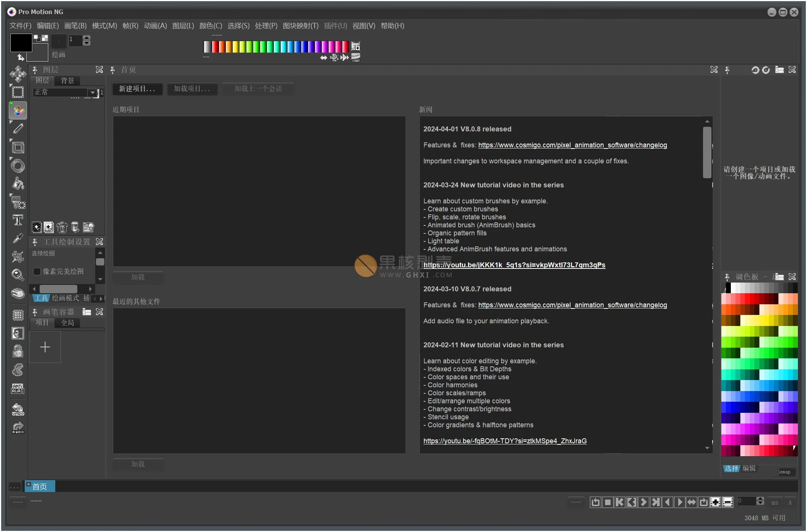
Task: Delete layer using the trash icon
Action: 62,227
